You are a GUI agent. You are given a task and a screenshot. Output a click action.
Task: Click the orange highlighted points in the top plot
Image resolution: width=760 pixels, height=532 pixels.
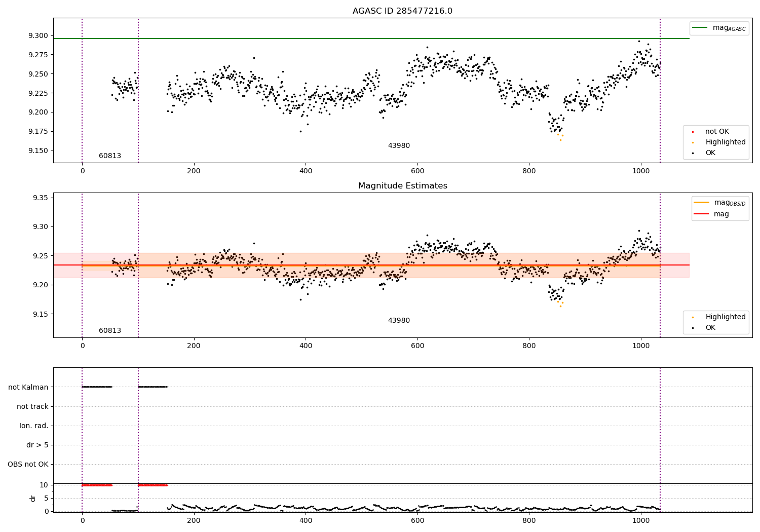tap(560, 137)
